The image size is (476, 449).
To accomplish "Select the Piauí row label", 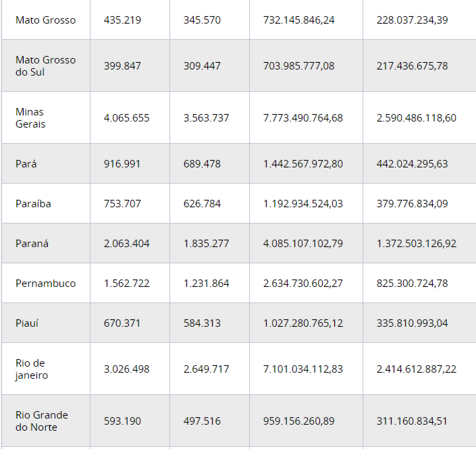I will tap(27, 323).
